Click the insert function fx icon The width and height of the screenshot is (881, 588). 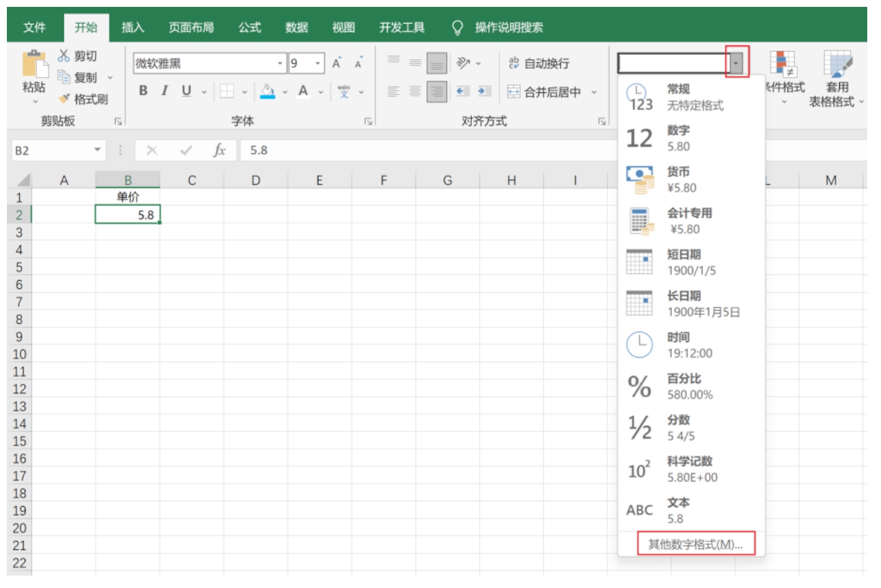(219, 150)
